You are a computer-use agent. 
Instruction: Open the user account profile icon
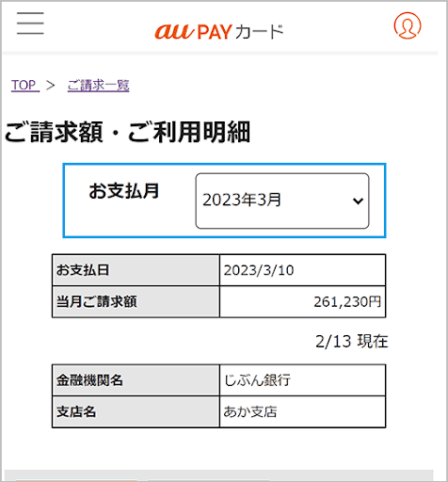pos(408,25)
